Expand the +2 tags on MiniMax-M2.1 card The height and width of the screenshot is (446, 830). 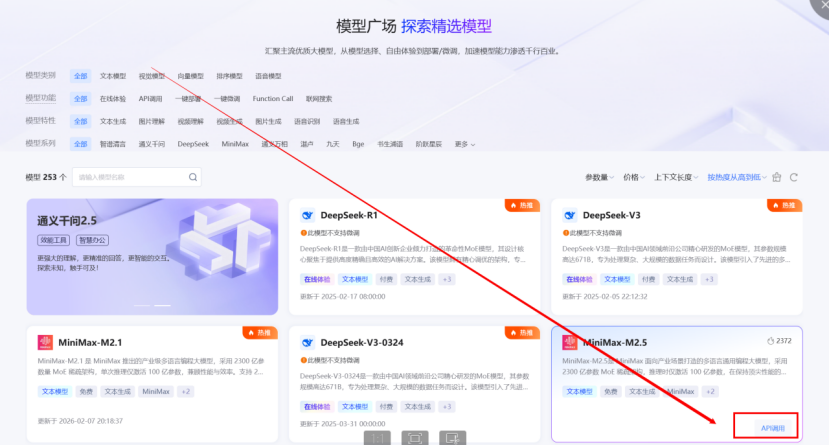[x=185, y=392]
